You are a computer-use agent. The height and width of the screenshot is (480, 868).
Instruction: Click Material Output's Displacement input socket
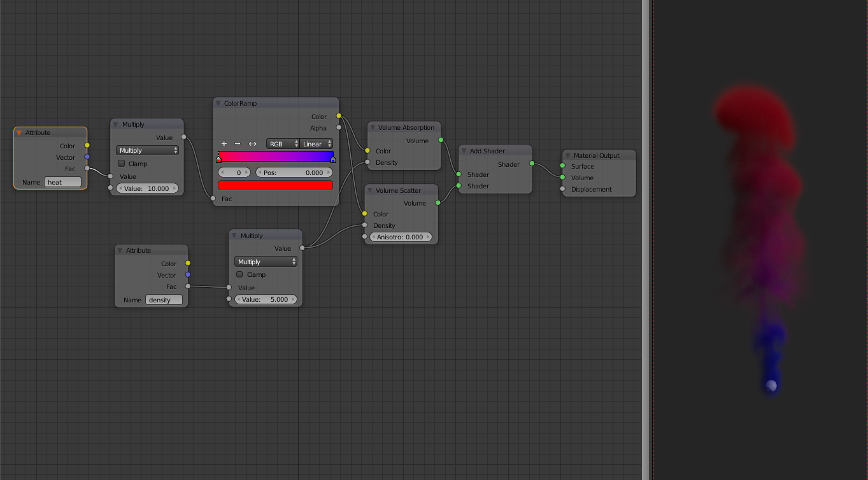tap(562, 188)
